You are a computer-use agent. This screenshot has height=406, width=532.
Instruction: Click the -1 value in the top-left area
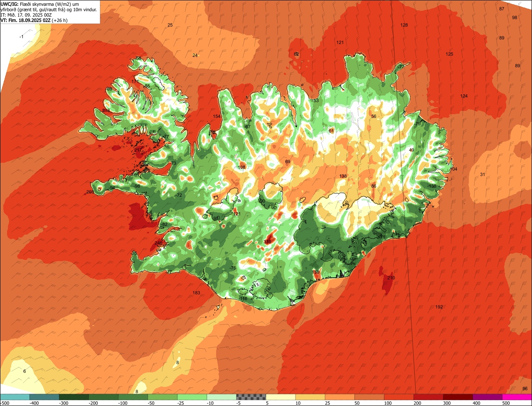(x=22, y=37)
